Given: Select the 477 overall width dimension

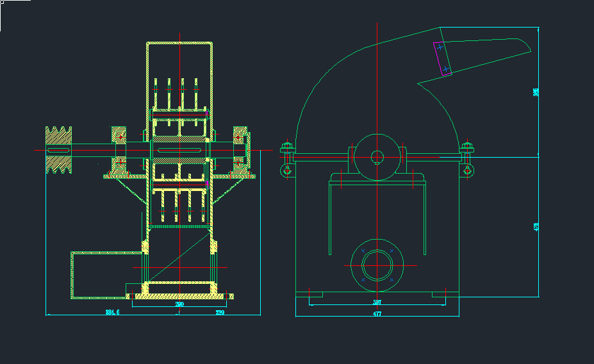Looking at the screenshot, I should tap(377, 314).
